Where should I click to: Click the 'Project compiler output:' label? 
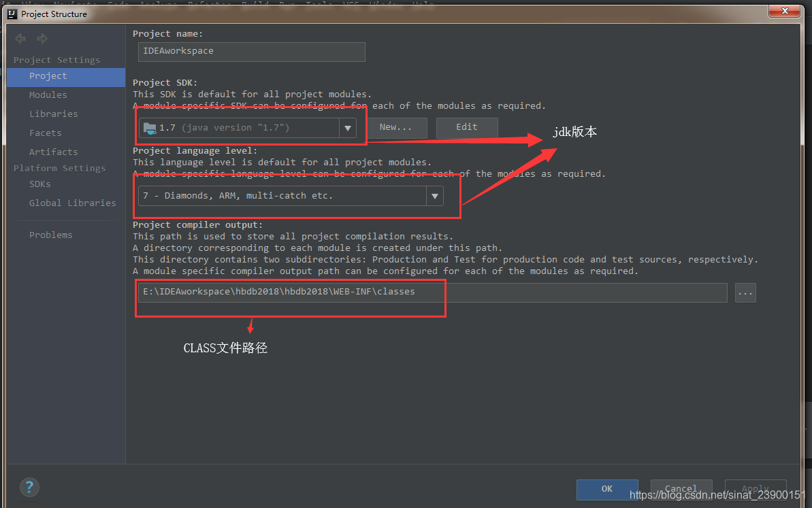pos(197,224)
